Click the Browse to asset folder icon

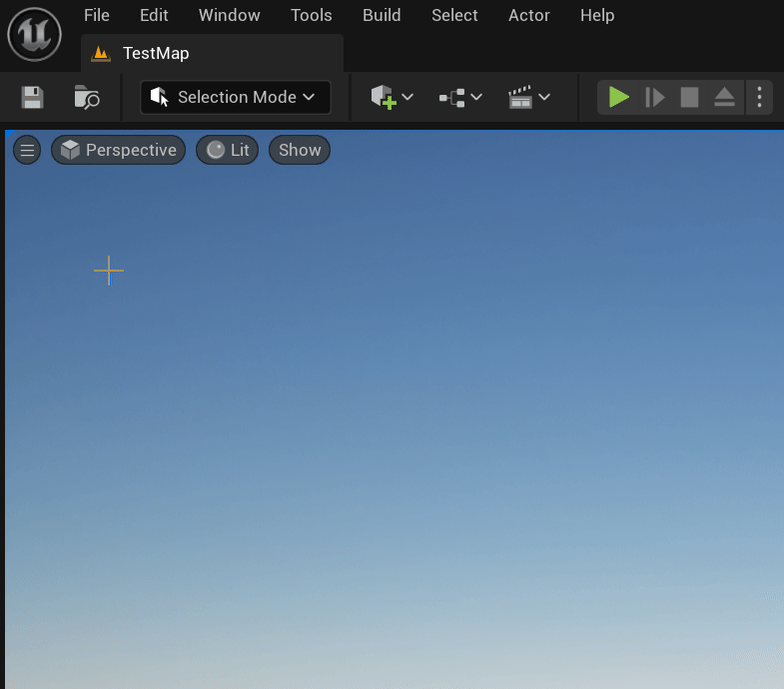(x=87, y=97)
